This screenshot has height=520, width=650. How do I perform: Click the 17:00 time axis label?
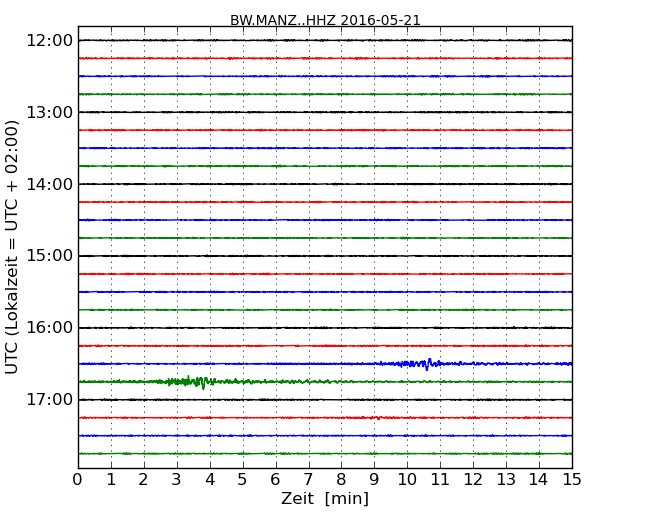pyautogui.click(x=49, y=400)
